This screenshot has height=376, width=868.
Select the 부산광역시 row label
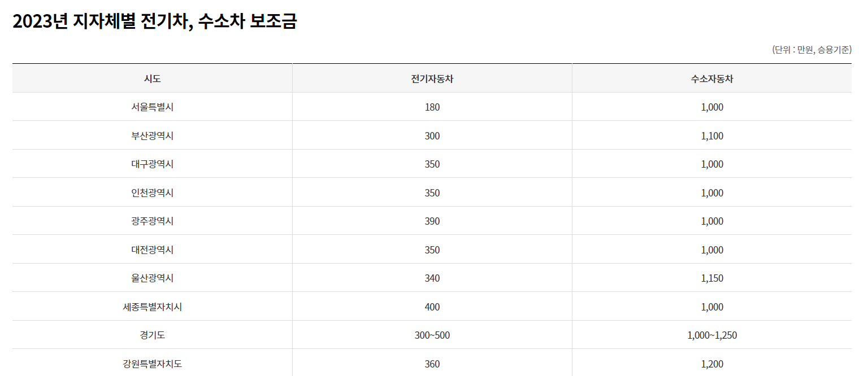153,136
